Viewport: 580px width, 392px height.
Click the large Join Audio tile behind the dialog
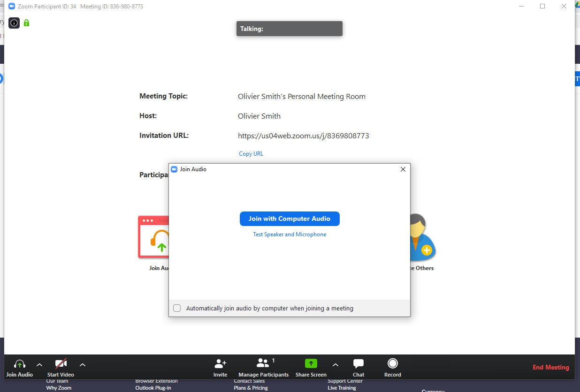[x=153, y=237]
